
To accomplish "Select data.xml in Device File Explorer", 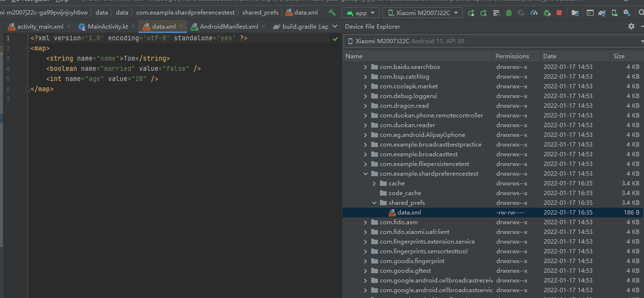I will tap(409, 213).
